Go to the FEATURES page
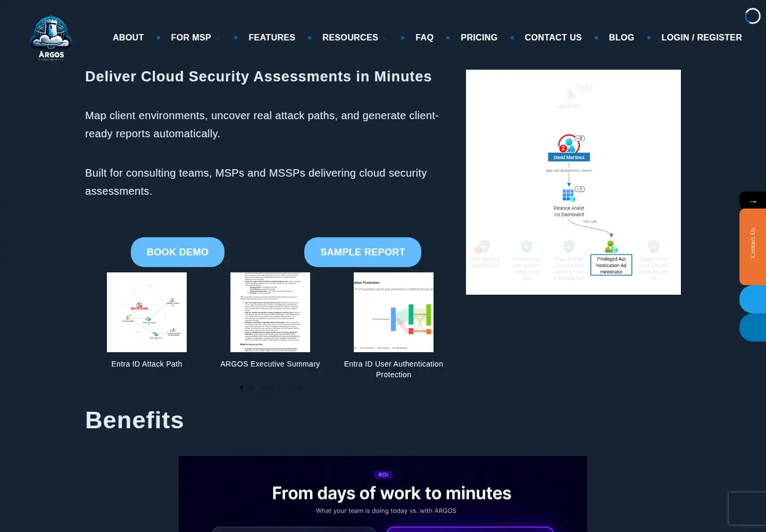The height and width of the screenshot is (532, 766). point(272,37)
